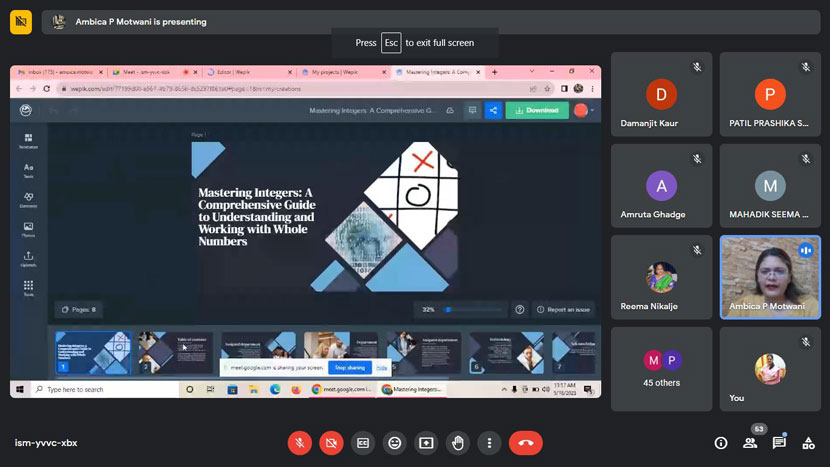Open Wepik user account dropdown
This screenshot has width=830, height=467.
[585, 110]
